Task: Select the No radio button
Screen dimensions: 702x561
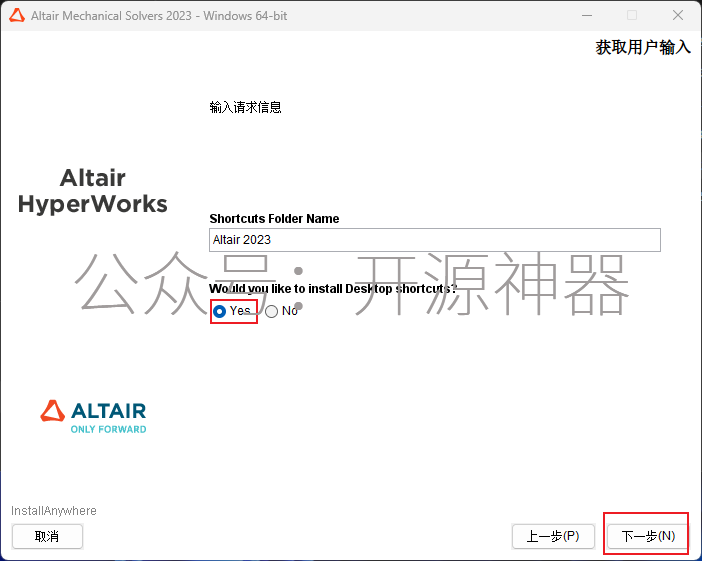Action: [271, 311]
